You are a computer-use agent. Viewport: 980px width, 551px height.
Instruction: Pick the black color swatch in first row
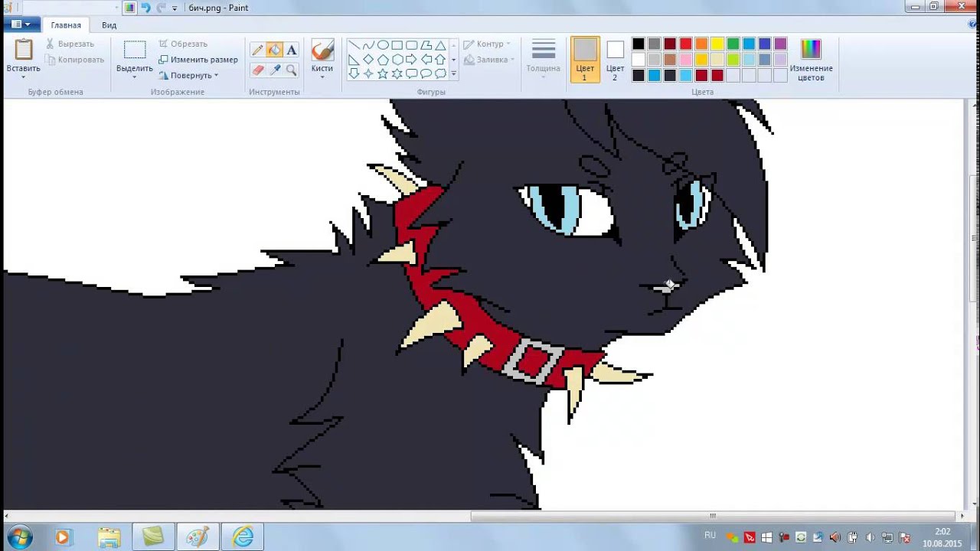pos(639,44)
